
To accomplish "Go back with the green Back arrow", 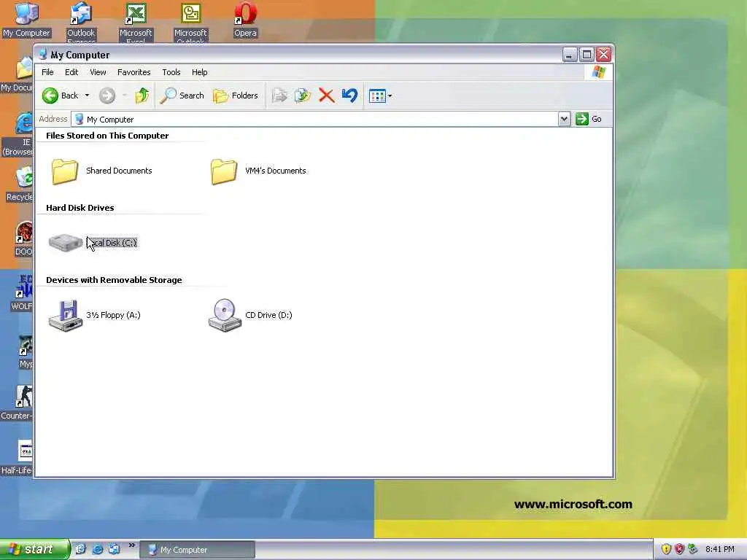I will click(x=60, y=96).
